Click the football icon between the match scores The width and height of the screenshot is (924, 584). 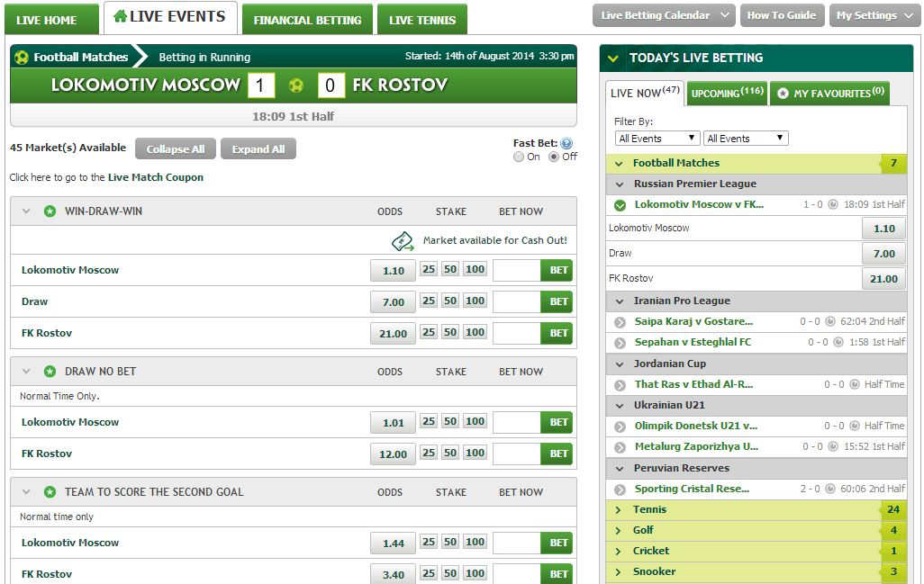[x=295, y=85]
